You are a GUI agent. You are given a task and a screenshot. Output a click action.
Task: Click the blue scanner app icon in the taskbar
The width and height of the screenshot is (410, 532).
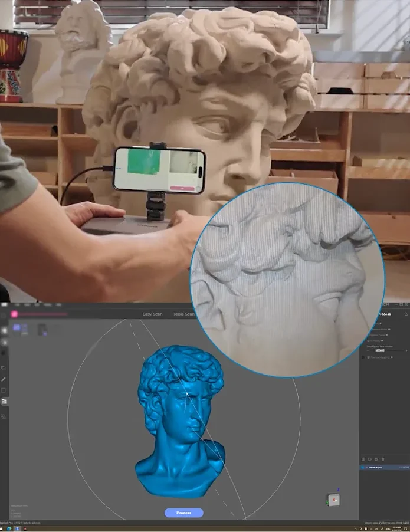(x=17, y=528)
